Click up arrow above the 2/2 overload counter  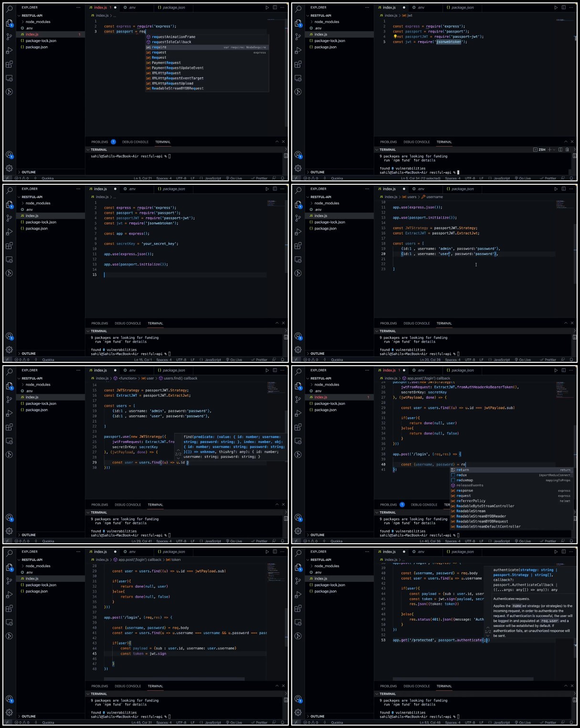[178, 450]
